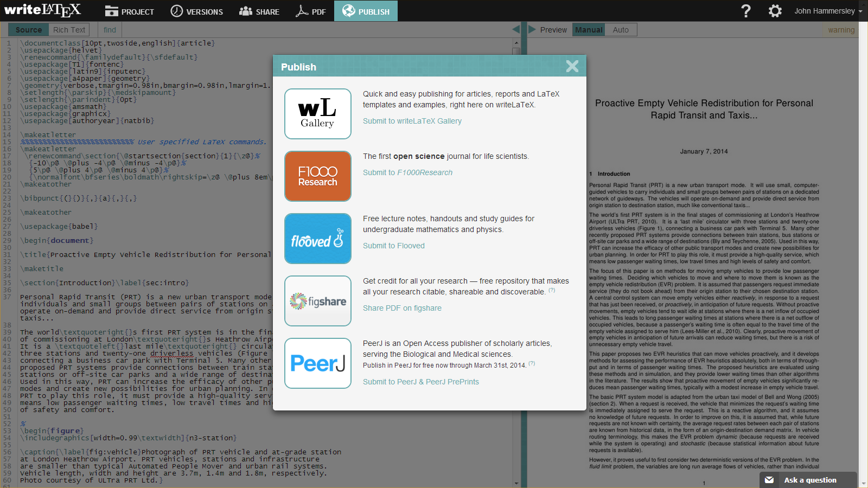Image resolution: width=868 pixels, height=488 pixels.
Task: Collapse the editor with the left arrow
Action: coord(516,29)
